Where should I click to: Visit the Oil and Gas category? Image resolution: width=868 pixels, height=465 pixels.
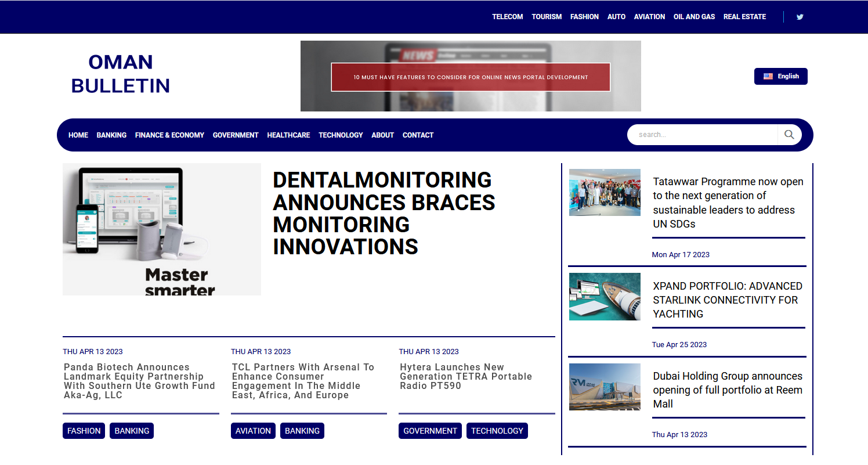pyautogui.click(x=694, y=17)
